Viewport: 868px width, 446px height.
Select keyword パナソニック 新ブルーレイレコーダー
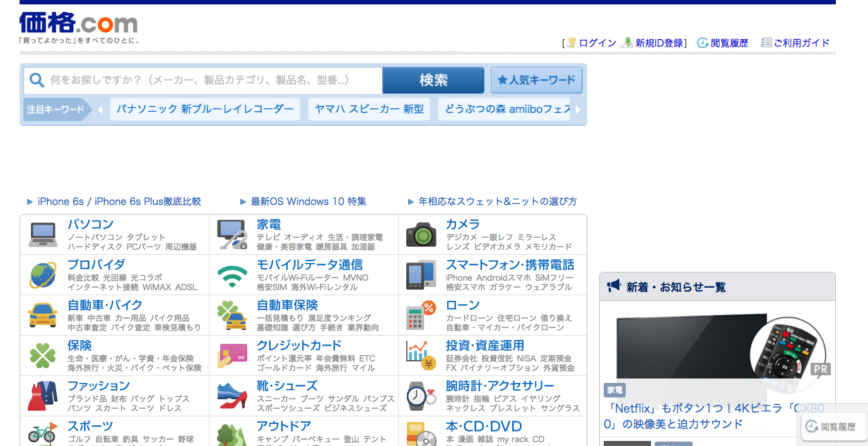pos(205,109)
